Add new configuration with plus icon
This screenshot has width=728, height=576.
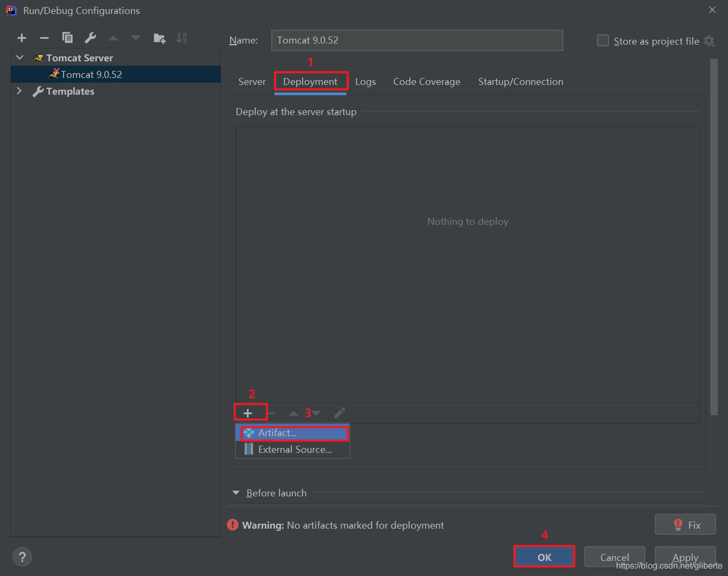pyautogui.click(x=22, y=38)
